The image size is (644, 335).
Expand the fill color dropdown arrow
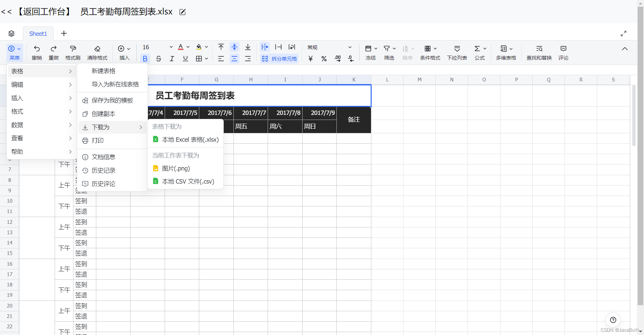click(207, 47)
